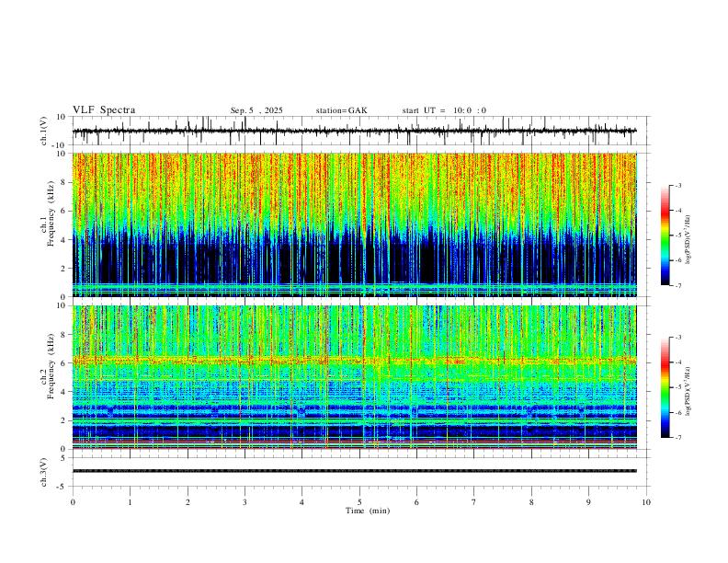Click the '3' tick on the time axis
This screenshot has height=563, width=728.
click(245, 502)
